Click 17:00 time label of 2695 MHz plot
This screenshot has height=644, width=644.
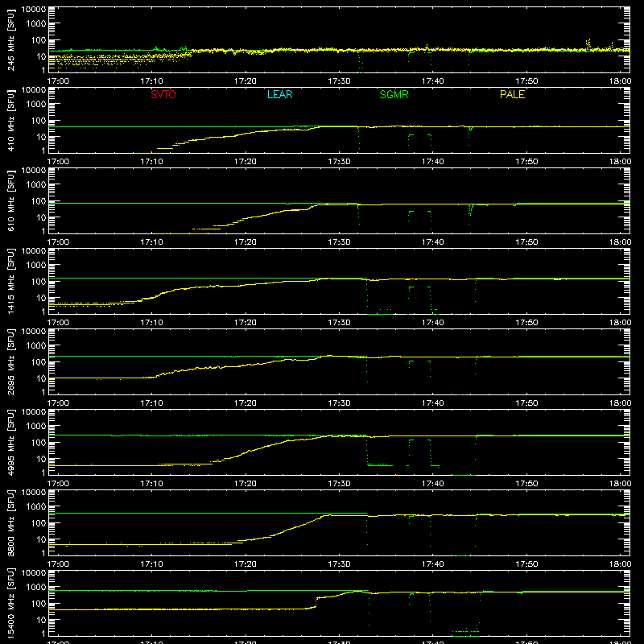point(58,403)
